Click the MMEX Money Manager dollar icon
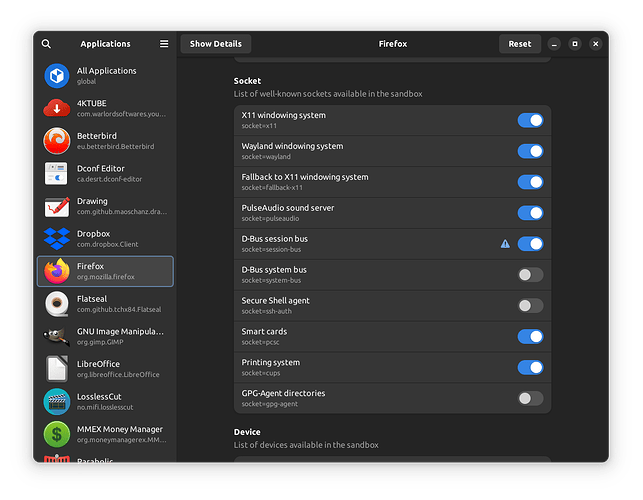This screenshot has height=500, width=643. [57, 434]
